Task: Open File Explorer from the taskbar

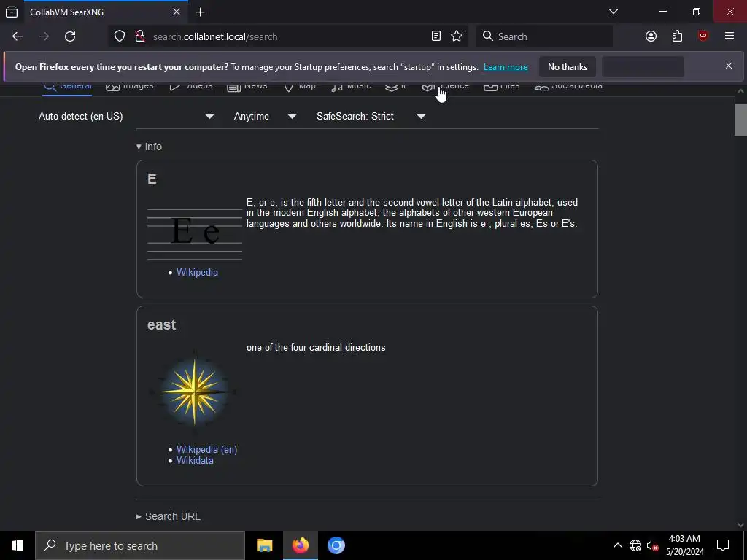Action: tap(264, 545)
